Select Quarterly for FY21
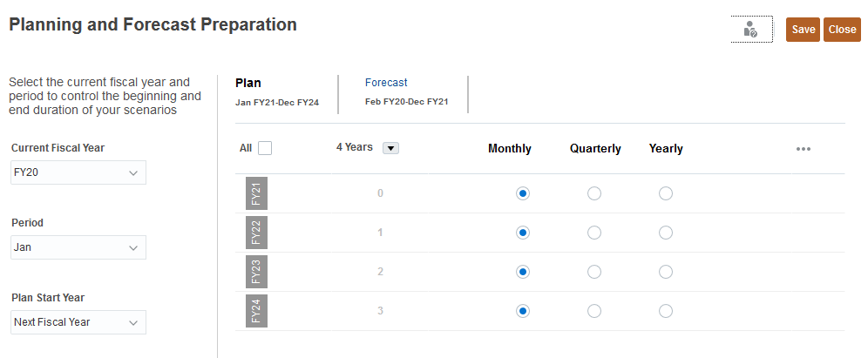This screenshot has height=358, width=868. pos(594,193)
